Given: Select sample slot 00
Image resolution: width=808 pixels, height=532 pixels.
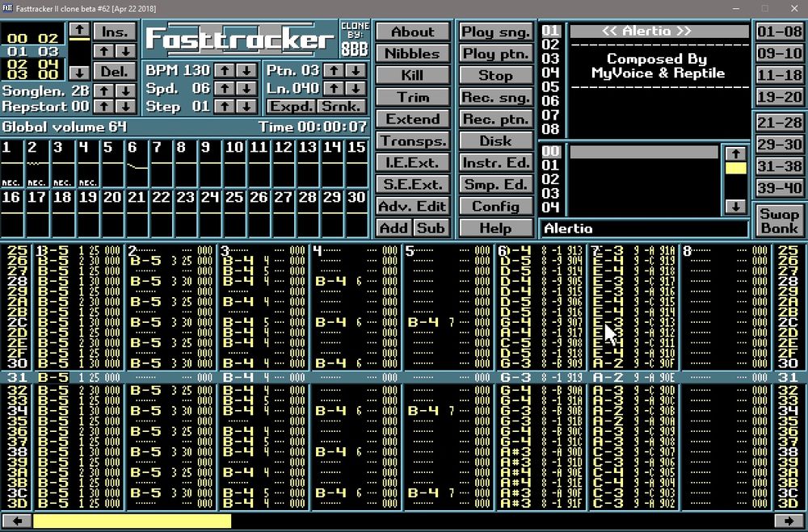Looking at the screenshot, I should pos(644,152).
